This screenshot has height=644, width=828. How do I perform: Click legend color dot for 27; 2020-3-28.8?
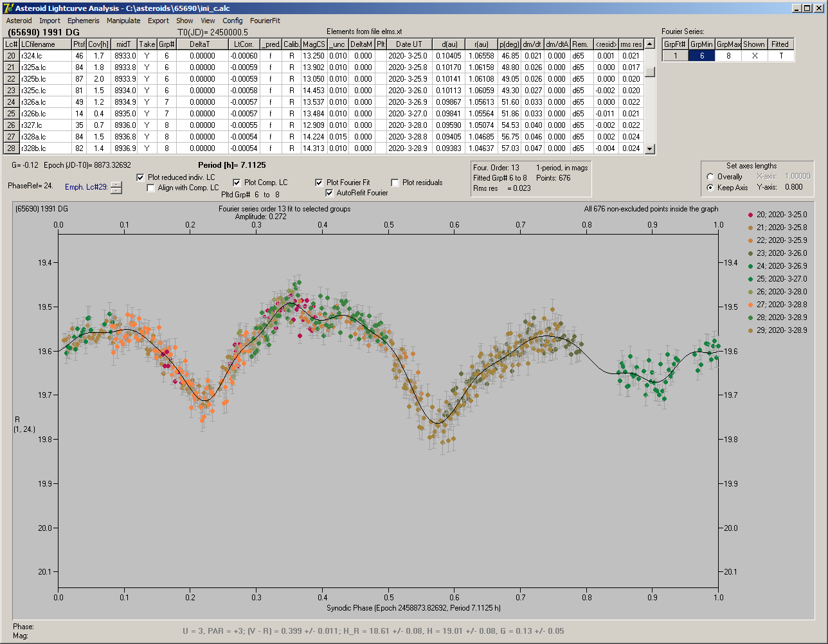(x=750, y=305)
